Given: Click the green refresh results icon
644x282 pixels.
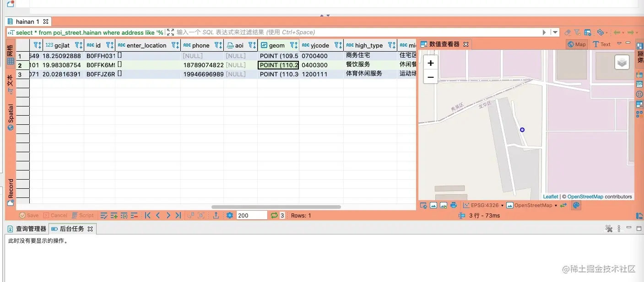Looking at the screenshot, I should (274, 215).
